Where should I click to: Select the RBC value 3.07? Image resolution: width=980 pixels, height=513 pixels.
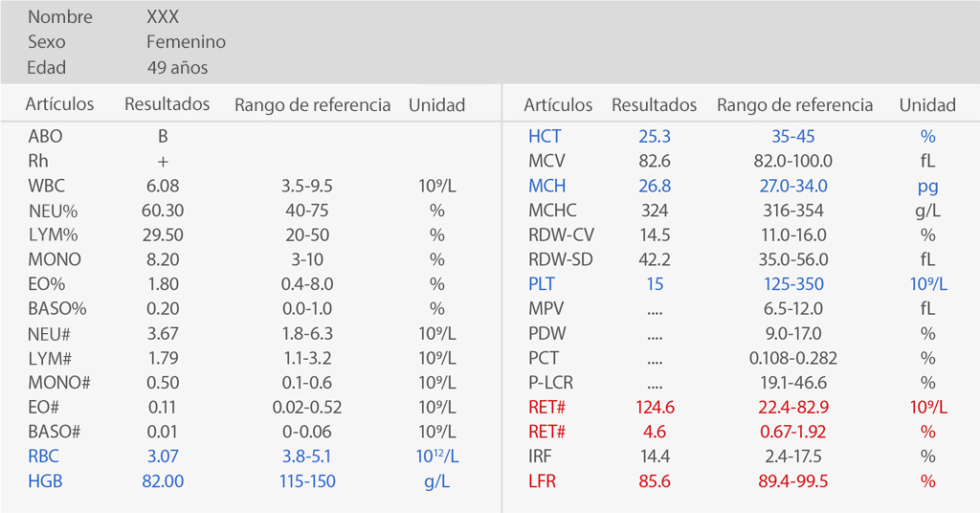click(163, 457)
